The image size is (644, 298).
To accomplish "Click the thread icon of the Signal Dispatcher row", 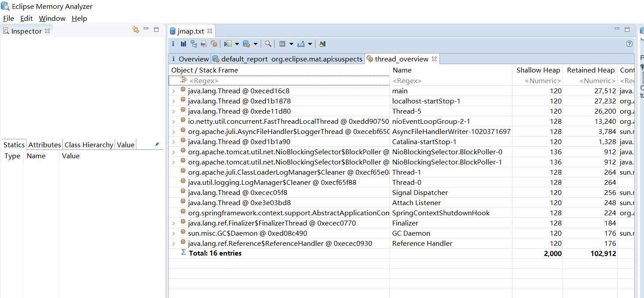I will (183, 192).
